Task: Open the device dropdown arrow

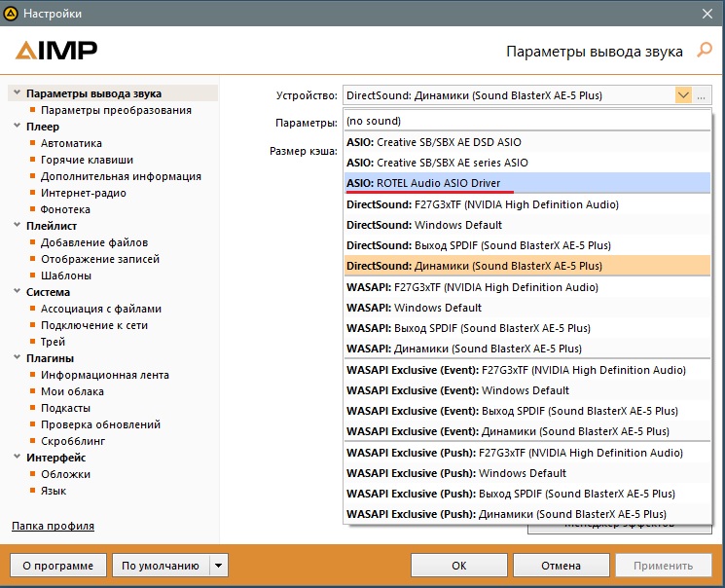Action: (x=683, y=95)
